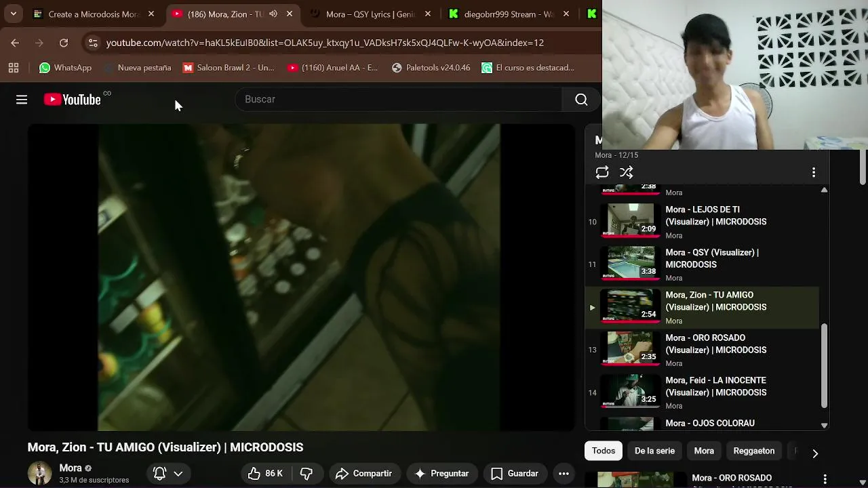This screenshot has height=488, width=868.
Task: Click LEJOS DE TI thumbnail 2:09
Action: (631, 220)
